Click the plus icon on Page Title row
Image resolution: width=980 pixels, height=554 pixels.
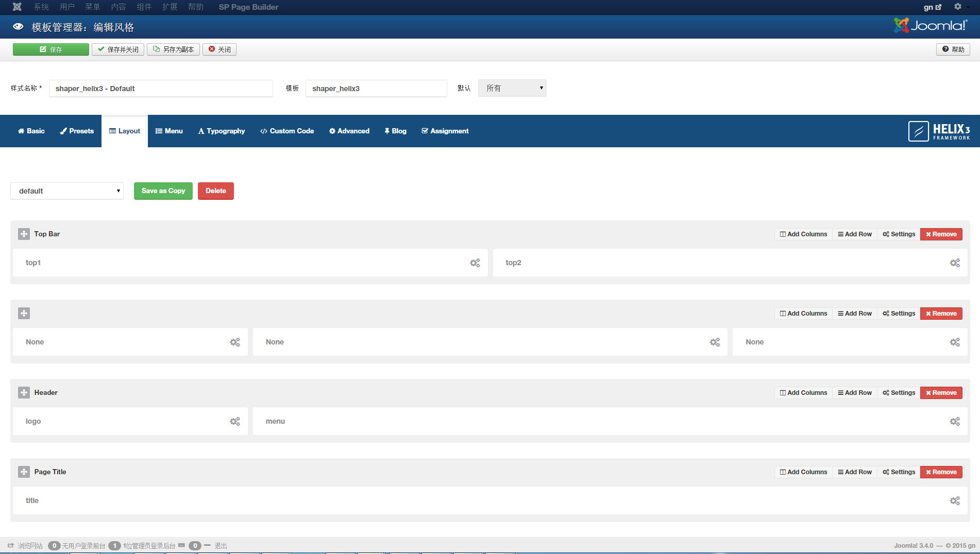click(x=24, y=472)
